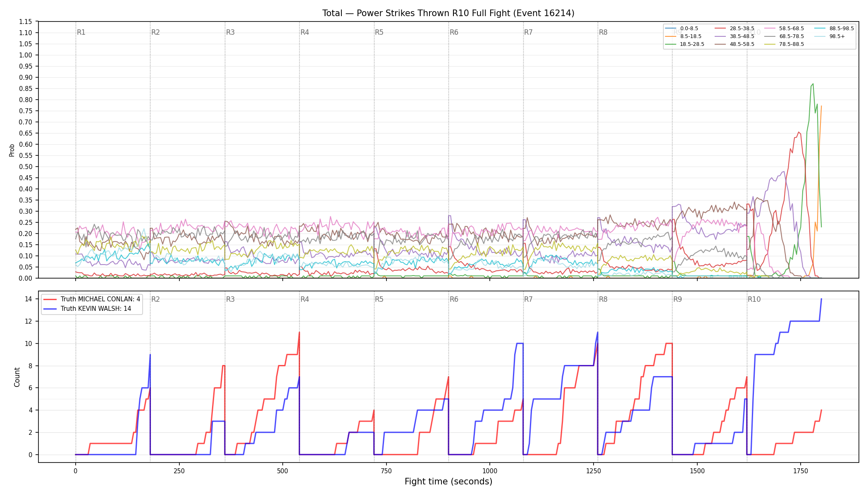This screenshot has width=868, height=496.
Task: Click the R9 round label in count chart
Action: [x=677, y=299]
